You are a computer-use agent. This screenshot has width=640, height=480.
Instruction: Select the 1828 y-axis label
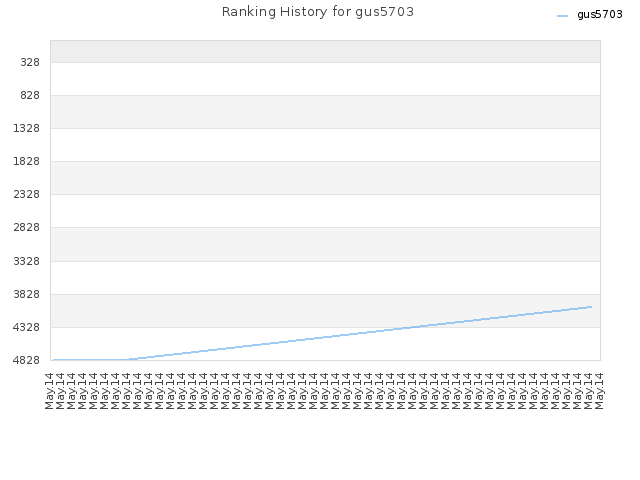[x=27, y=162]
